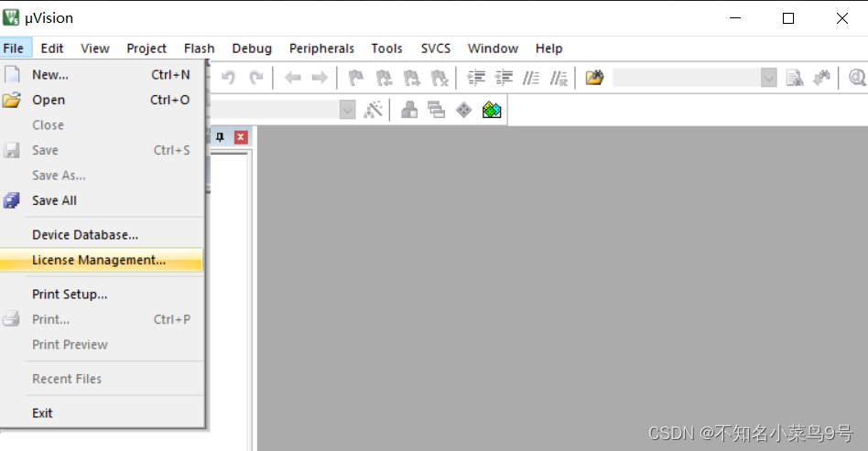Open the Peripherals menu
This screenshot has height=451, width=868.
click(x=321, y=48)
